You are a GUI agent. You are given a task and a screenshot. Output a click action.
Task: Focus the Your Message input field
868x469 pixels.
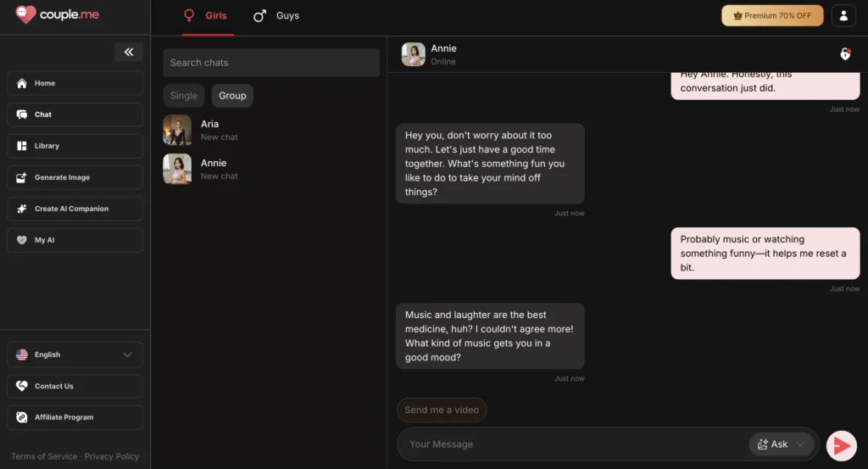(x=573, y=444)
